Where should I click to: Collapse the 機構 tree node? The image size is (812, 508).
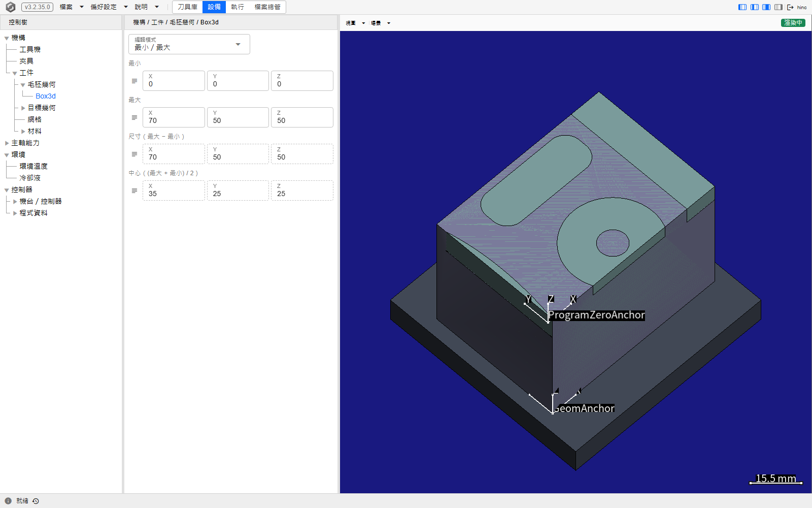(7, 38)
